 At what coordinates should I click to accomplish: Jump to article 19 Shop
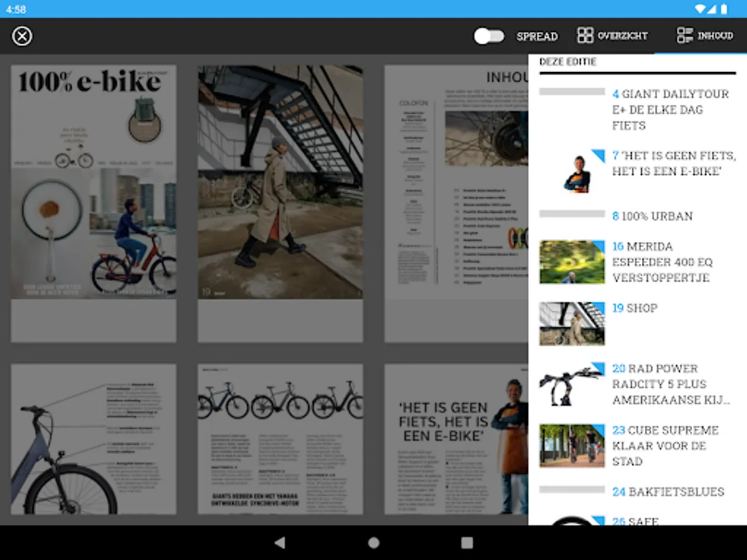click(x=637, y=324)
